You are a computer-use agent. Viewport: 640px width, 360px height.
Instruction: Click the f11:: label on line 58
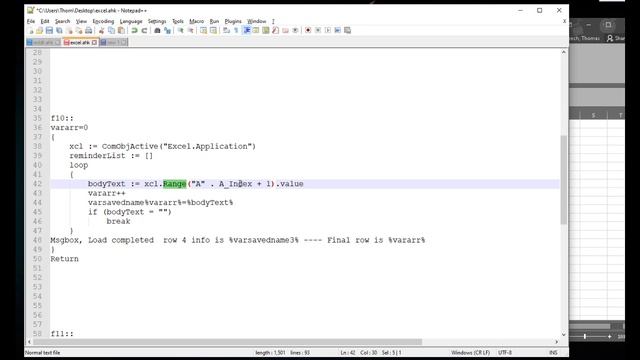(x=62, y=333)
